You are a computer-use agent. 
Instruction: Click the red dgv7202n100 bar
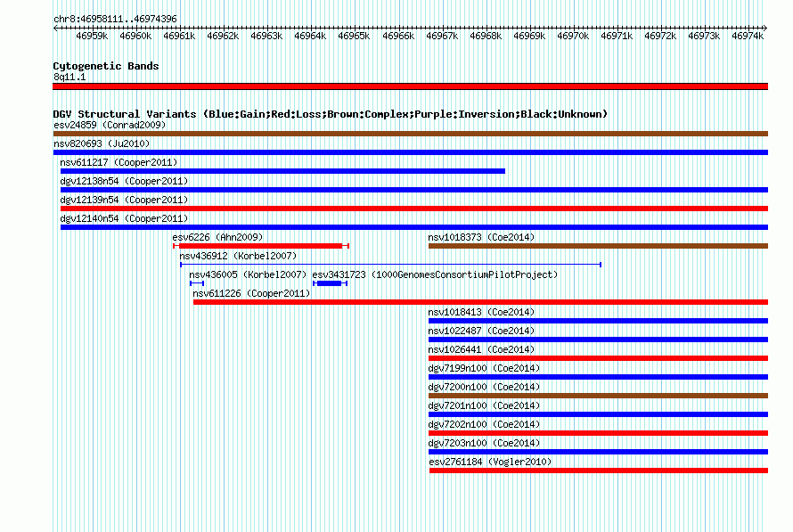tap(598, 433)
